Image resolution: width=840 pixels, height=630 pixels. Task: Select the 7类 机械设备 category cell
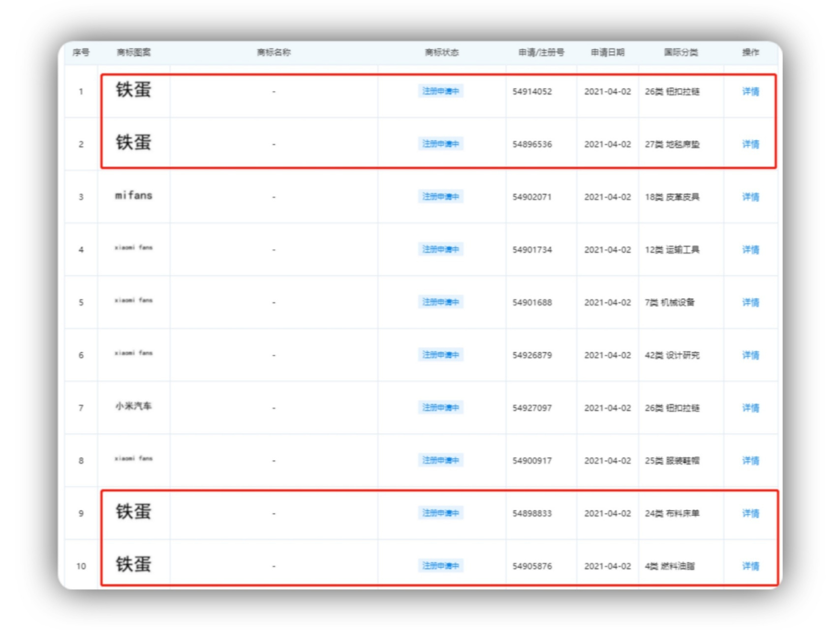(670, 302)
